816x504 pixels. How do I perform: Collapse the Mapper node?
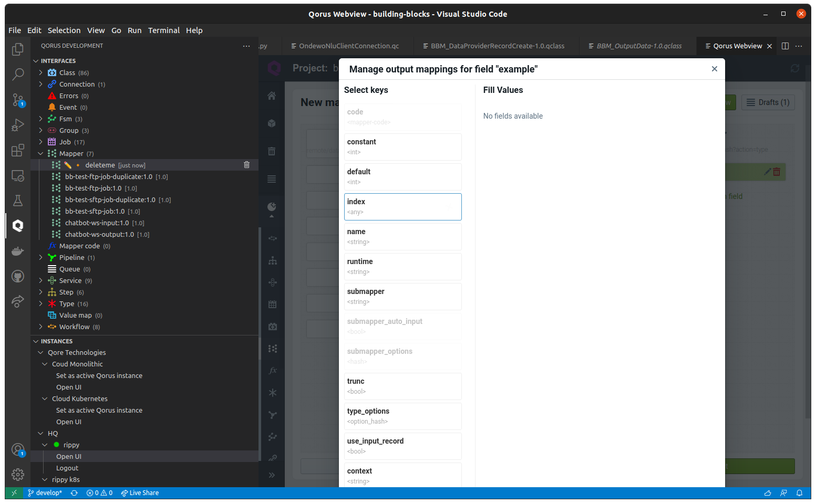coord(40,153)
